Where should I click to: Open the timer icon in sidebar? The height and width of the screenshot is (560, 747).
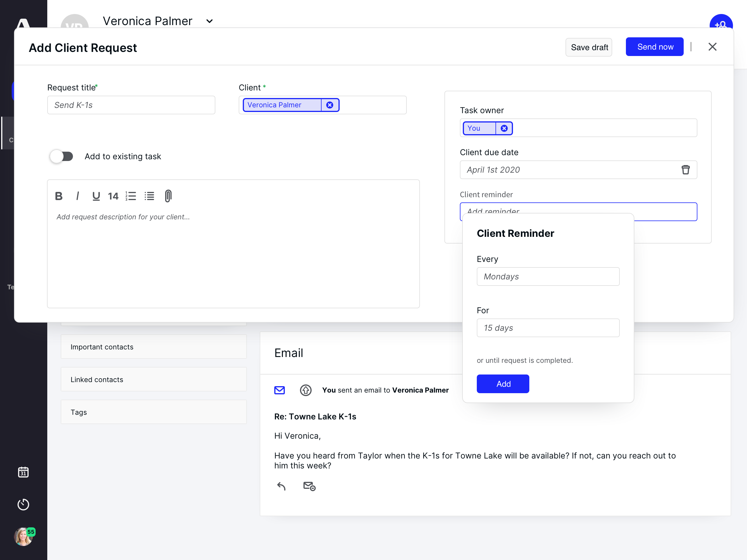23,504
